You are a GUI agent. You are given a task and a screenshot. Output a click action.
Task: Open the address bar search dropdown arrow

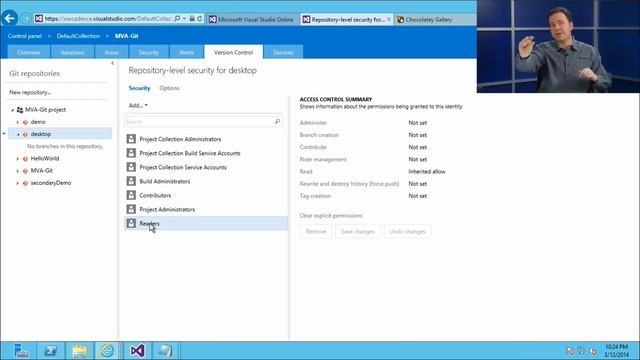coord(184,19)
